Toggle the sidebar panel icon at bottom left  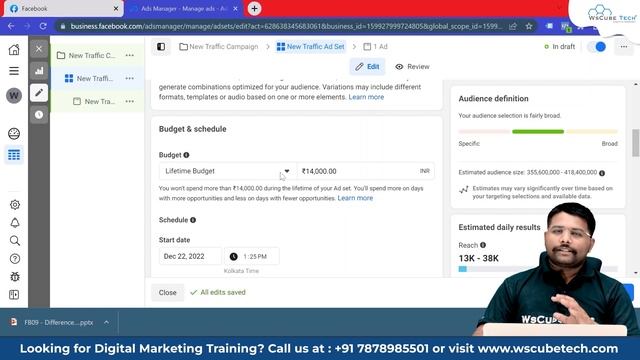(x=14, y=295)
